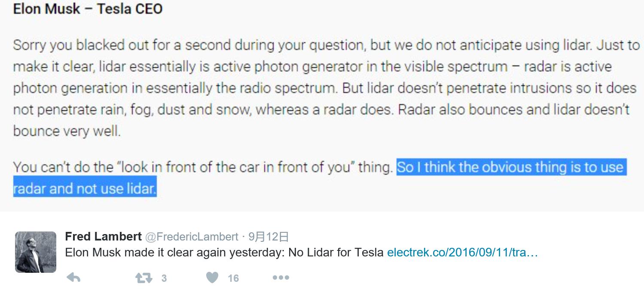Click the "look in front of the car" sentence

(x=203, y=167)
